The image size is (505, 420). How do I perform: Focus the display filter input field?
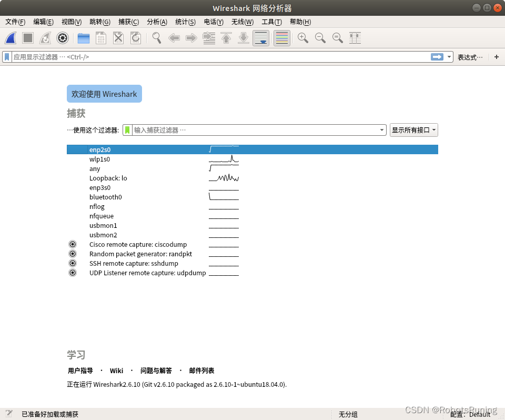[x=220, y=57]
